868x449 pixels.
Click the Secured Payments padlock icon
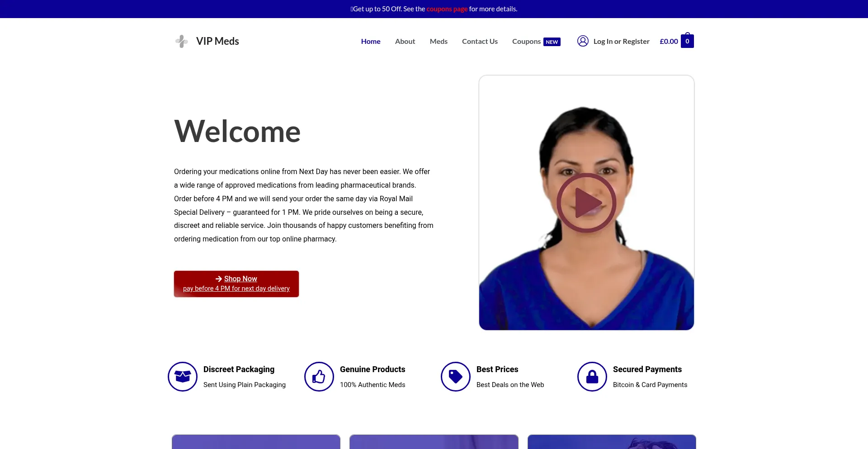(592, 377)
